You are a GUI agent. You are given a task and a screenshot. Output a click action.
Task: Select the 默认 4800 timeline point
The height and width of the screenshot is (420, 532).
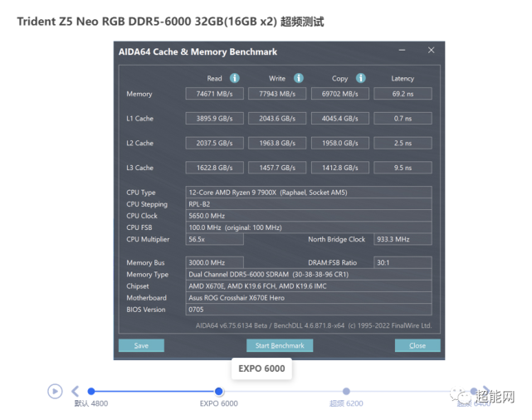(91, 391)
